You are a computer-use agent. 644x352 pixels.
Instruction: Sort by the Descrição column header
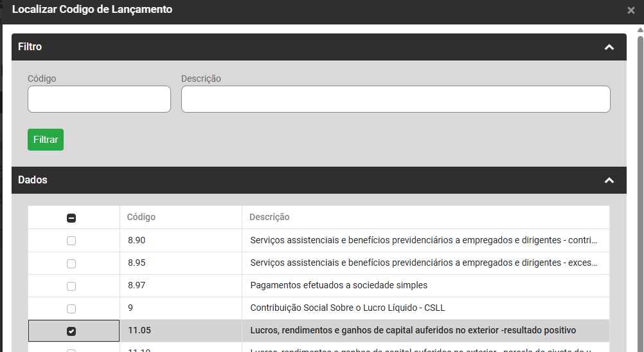[x=269, y=218]
